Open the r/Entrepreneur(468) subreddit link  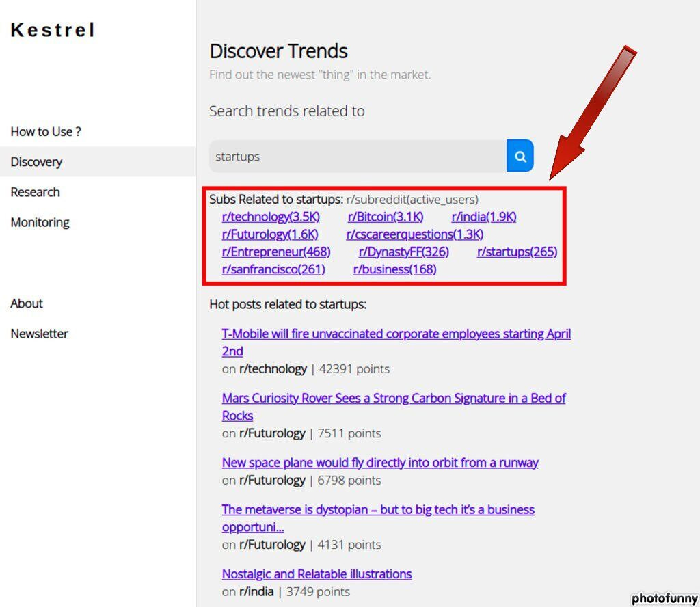[x=276, y=252]
